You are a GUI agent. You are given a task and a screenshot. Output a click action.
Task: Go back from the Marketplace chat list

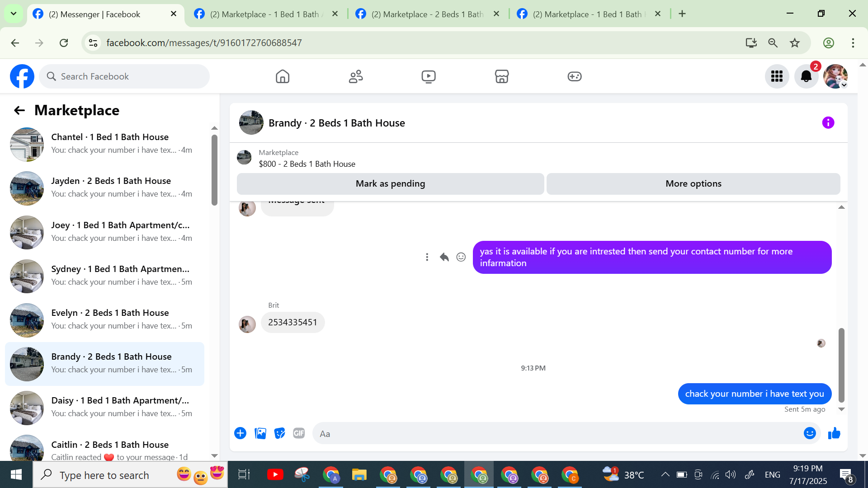coord(19,110)
